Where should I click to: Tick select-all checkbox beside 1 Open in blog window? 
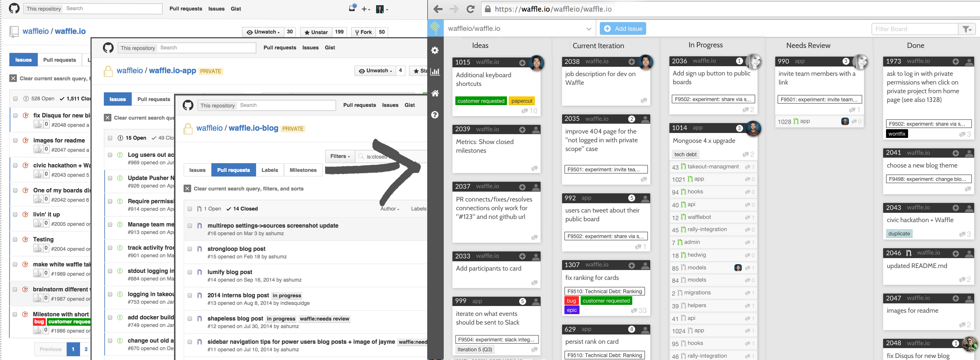[190, 209]
